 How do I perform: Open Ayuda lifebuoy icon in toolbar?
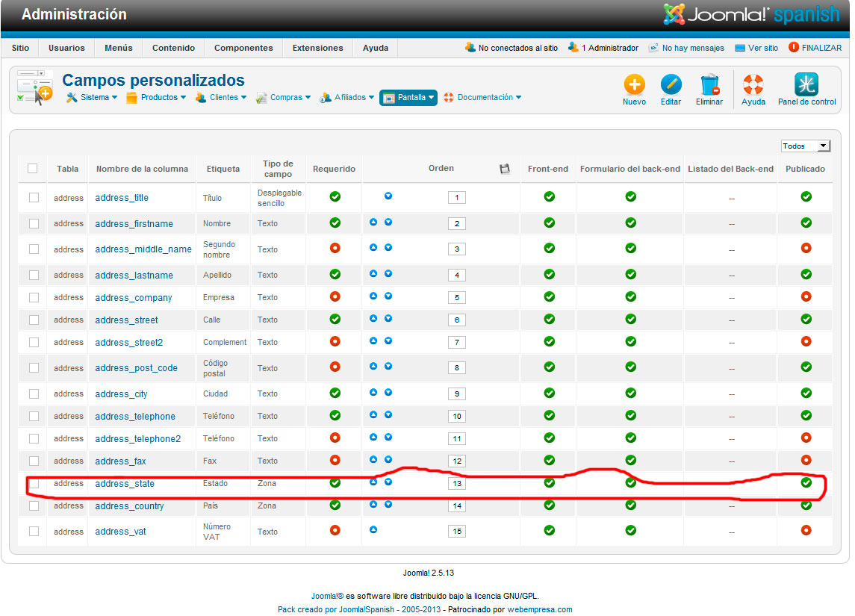click(x=753, y=84)
